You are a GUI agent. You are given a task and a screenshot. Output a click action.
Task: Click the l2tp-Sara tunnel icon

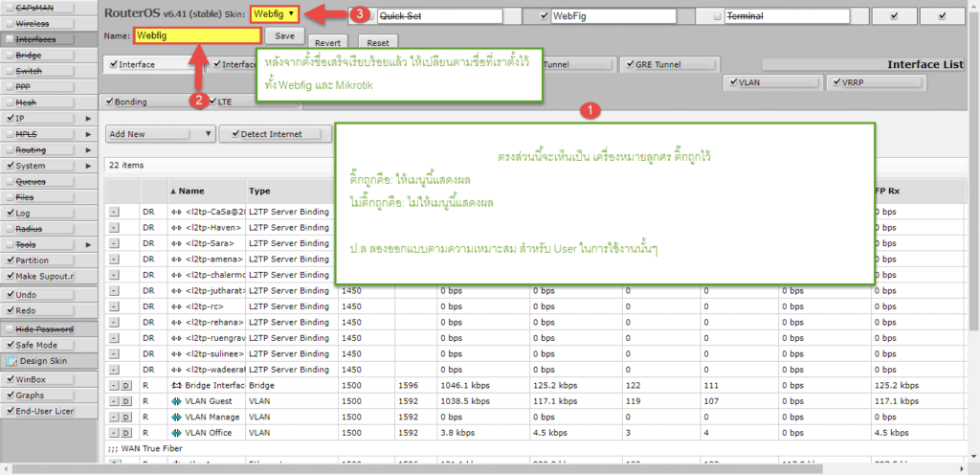click(176, 243)
